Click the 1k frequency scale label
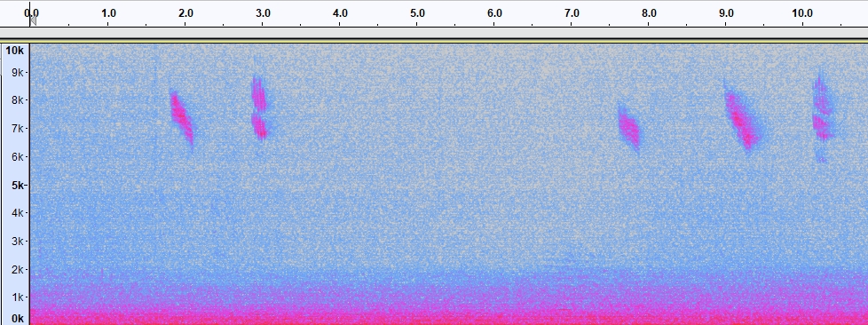 17,297
